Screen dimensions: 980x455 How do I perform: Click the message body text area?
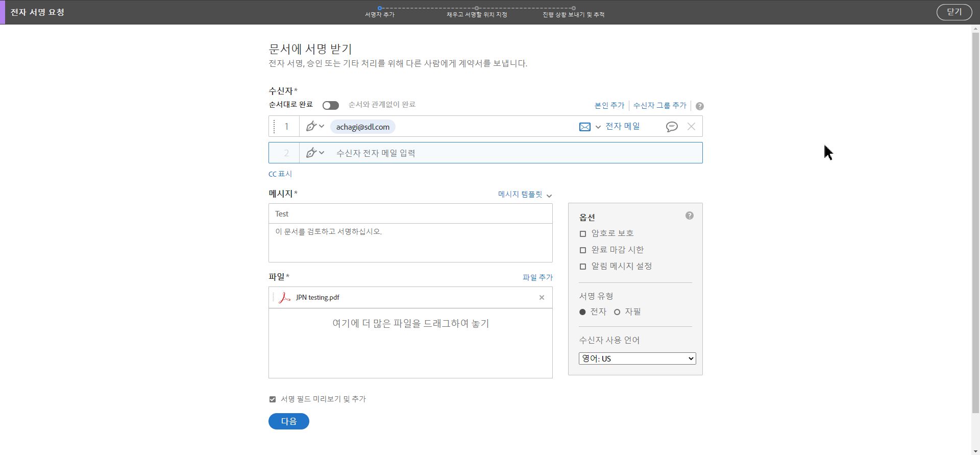(410, 243)
